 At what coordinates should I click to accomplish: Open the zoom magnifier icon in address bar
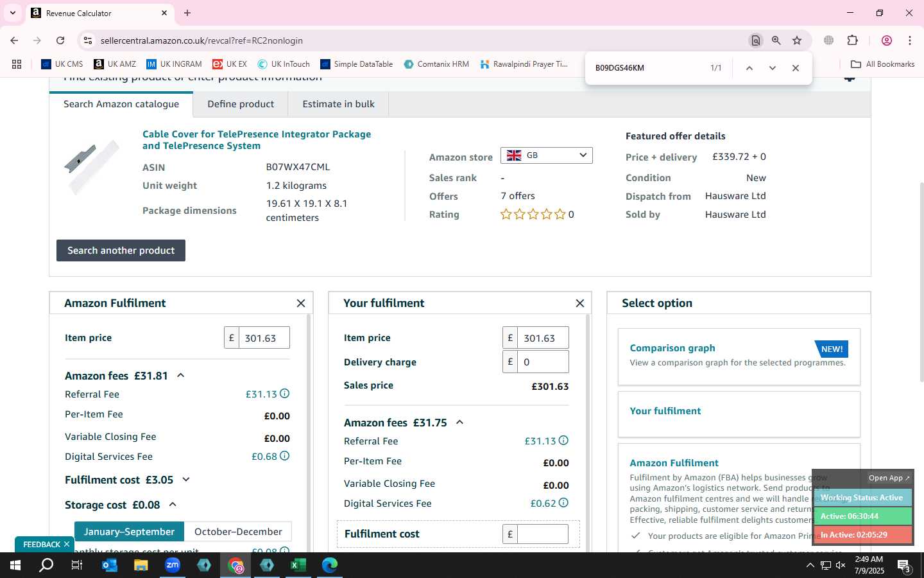(x=776, y=40)
